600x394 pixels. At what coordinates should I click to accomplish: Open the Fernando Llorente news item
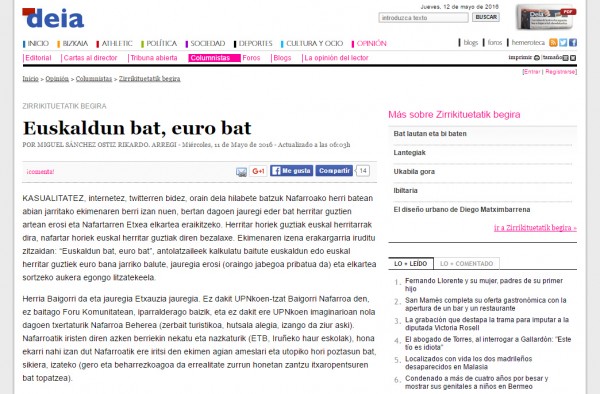pos(484,285)
